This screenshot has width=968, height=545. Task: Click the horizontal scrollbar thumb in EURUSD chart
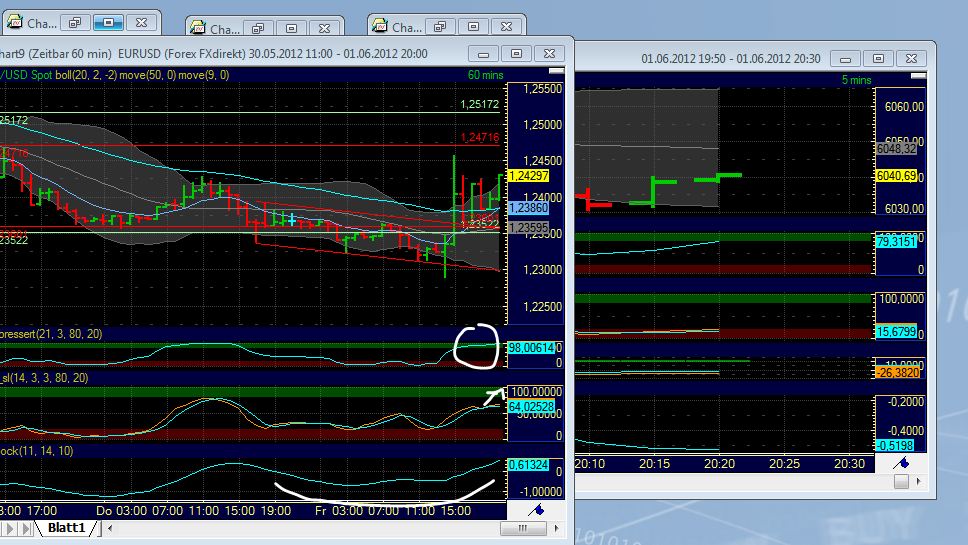(523, 528)
